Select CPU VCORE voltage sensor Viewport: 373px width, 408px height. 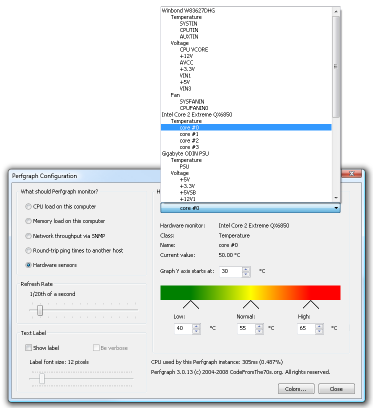point(194,50)
